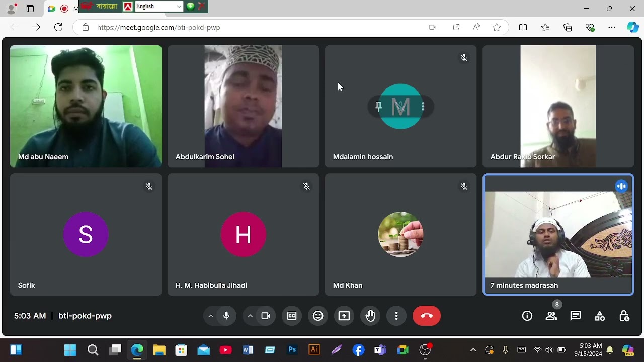Open Edge Settings and more menu
The height and width of the screenshot is (362, 644).
612,27
